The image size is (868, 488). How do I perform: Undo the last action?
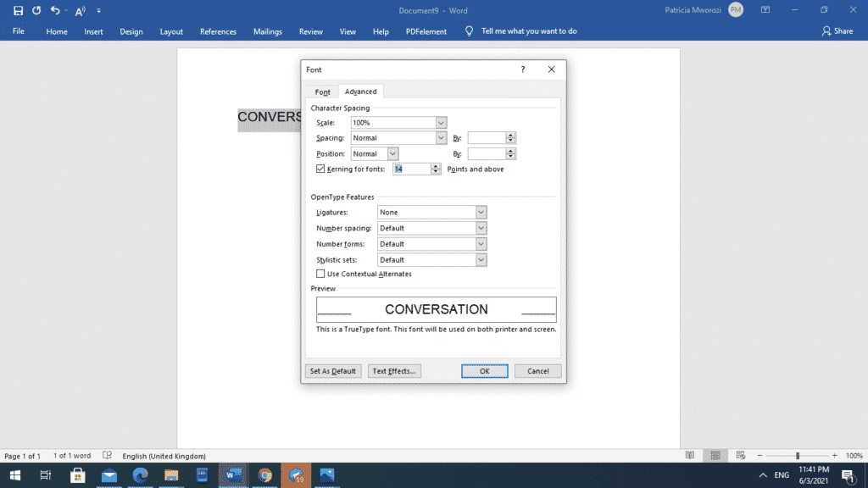pos(53,10)
